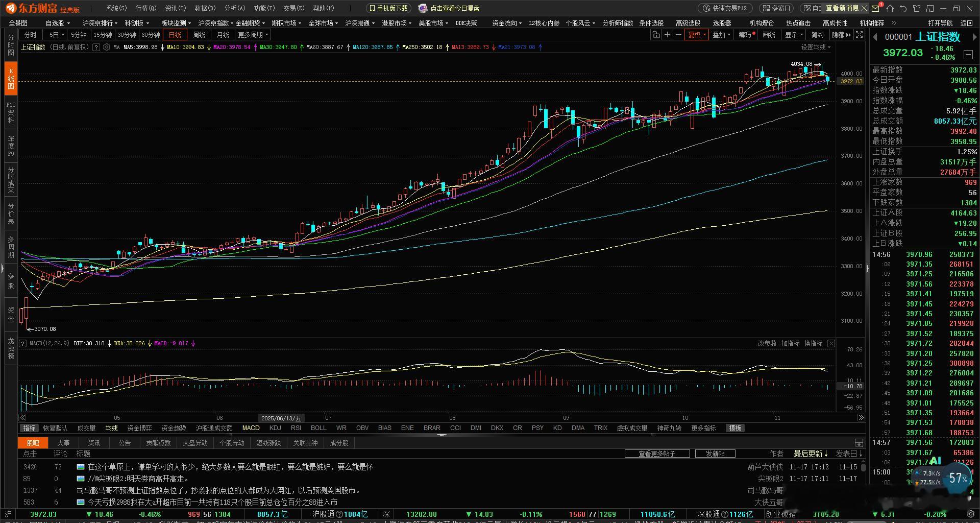Click the 快速交易F12 button

tap(725, 8)
